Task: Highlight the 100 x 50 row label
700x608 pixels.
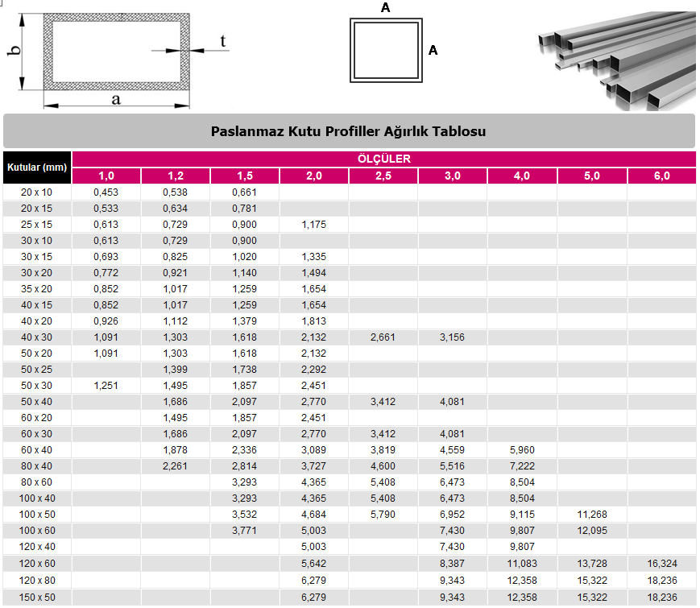Action: tap(37, 515)
